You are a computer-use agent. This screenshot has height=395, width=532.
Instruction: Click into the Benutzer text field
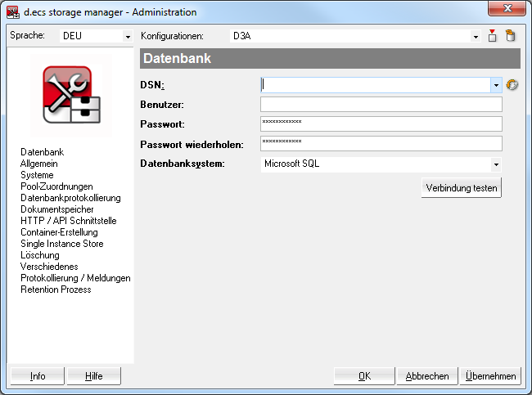click(x=381, y=104)
